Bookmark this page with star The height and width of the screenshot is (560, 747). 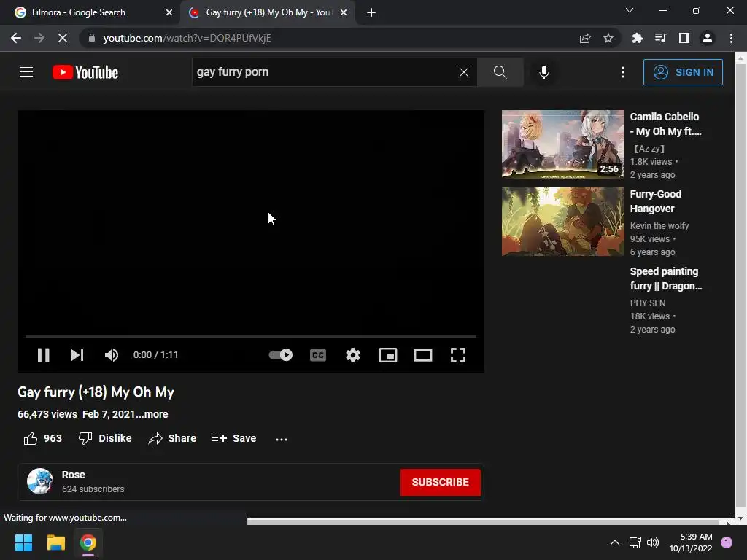(608, 38)
